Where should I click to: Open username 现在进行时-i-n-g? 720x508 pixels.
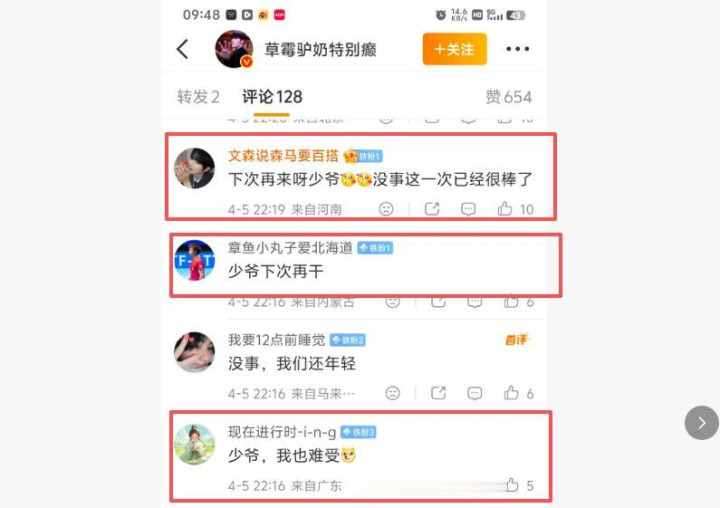[282, 432]
